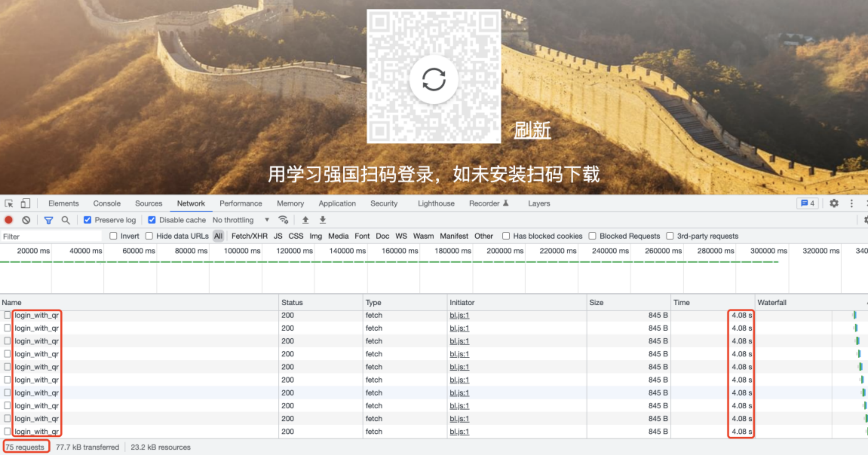Open DevTools settings gear icon
Screen dimensions: 868x455
[x=834, y=203]
